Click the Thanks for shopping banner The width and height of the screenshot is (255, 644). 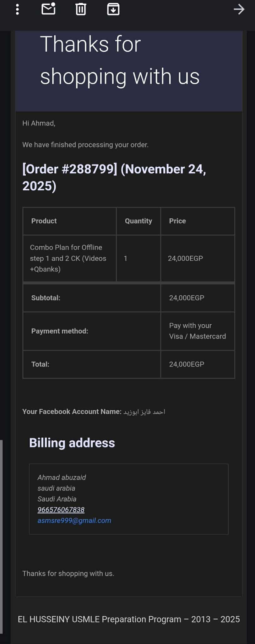[120, 60]
